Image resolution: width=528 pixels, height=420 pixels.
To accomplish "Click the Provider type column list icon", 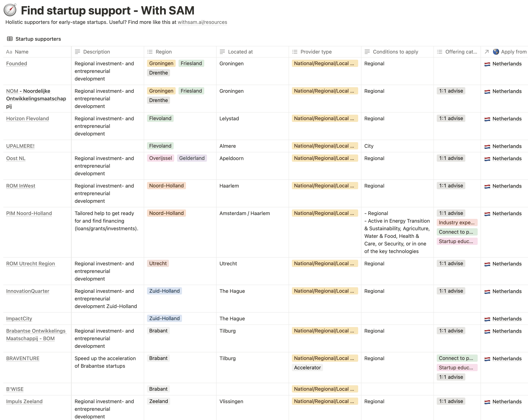I will point(295,52).
